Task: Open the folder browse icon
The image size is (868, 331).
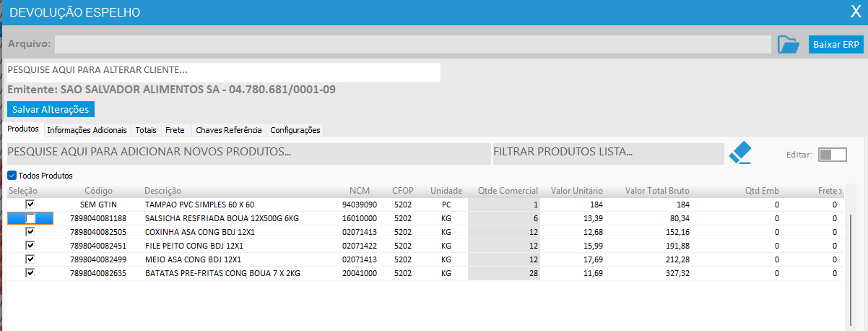Action: pos(788,45)
